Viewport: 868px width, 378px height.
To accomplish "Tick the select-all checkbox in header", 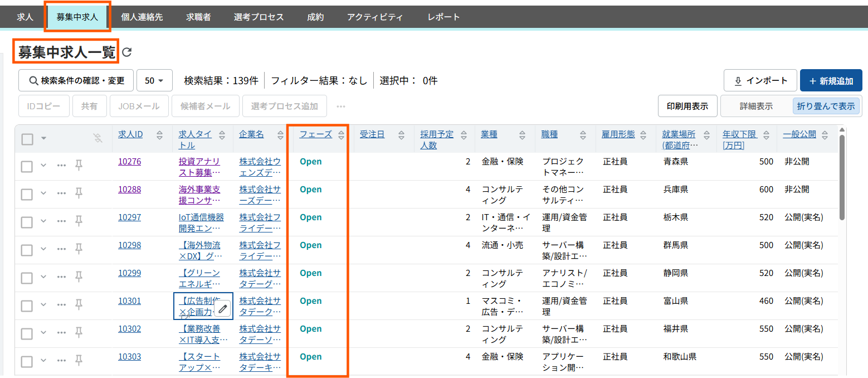I will pyautogui.click(x=27, y=139).
